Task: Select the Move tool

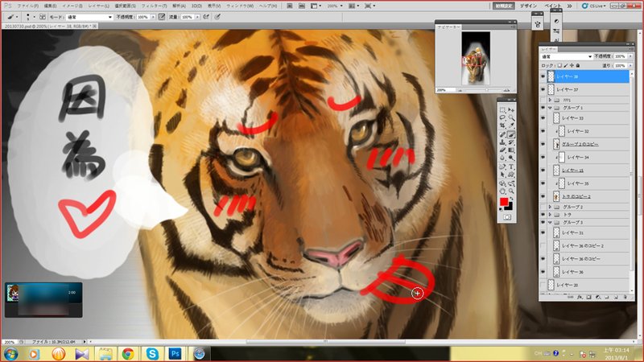Action: 511,110
